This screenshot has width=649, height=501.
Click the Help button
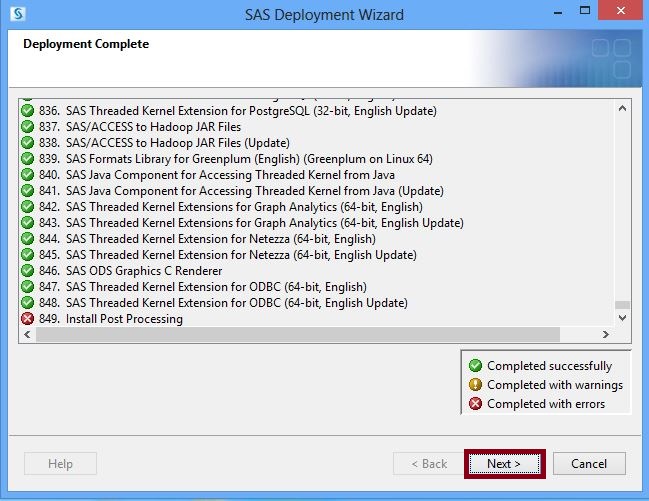pyautogui.click(x=60, y=464)
